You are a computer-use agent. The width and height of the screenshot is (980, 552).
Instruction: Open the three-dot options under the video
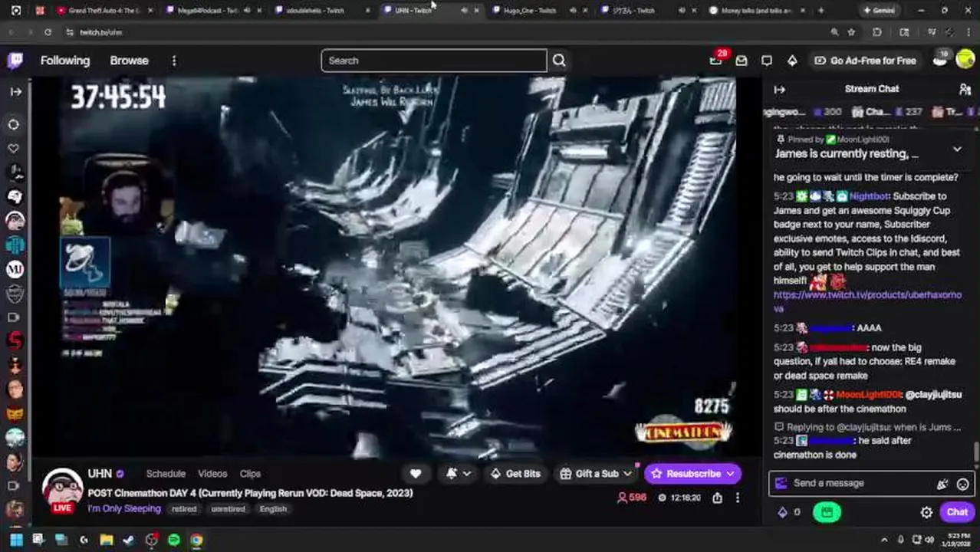click(738, 498)
